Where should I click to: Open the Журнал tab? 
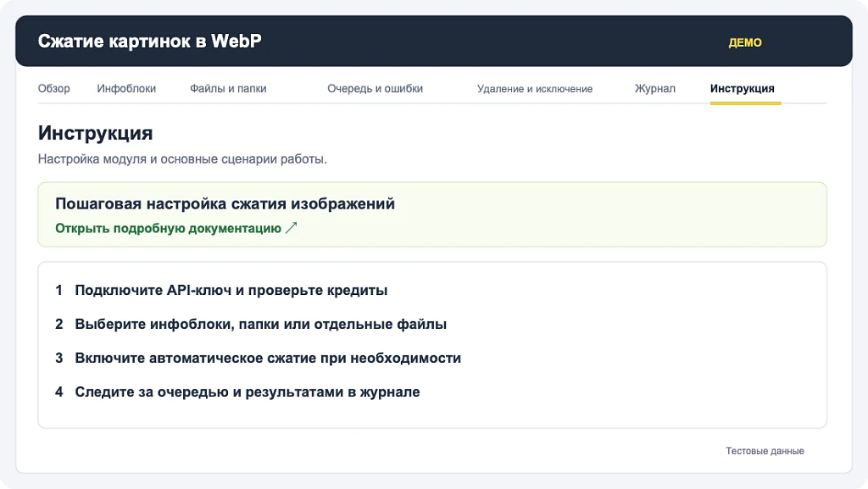pos(655,88)
